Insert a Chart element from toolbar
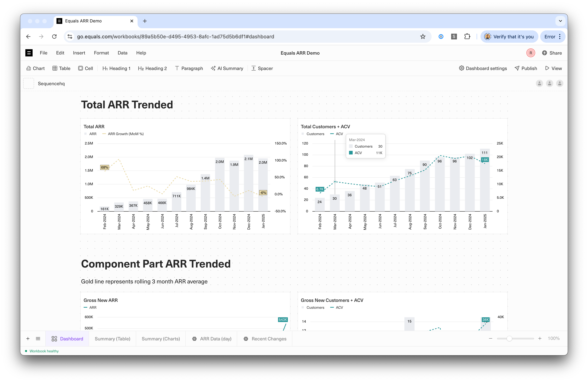 [35, 68]
